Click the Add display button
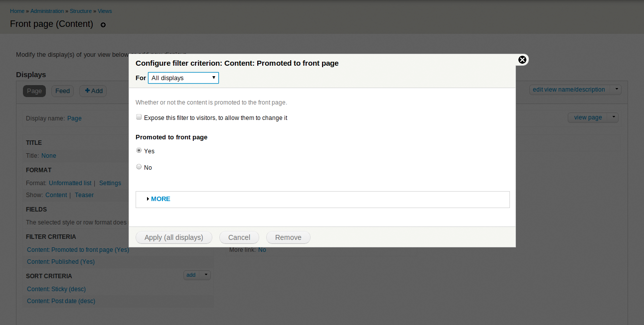This screenshot has height=325, width=644. [93, 91]
